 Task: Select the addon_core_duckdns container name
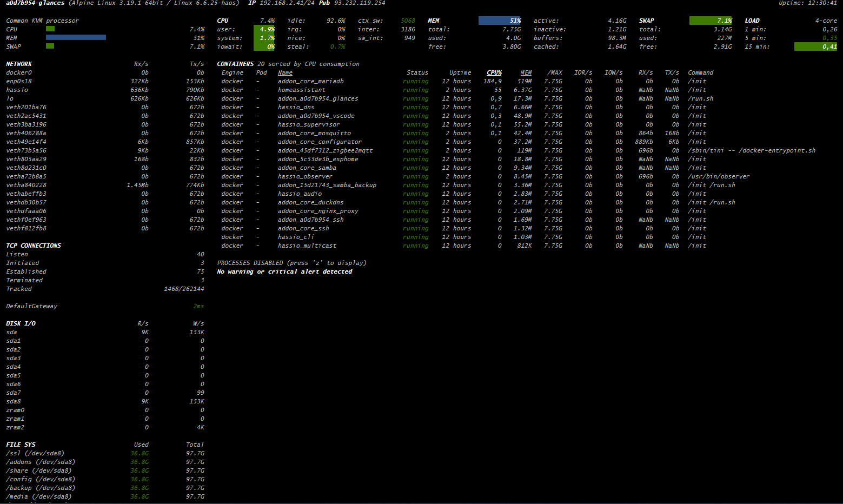tap(311, 202)
